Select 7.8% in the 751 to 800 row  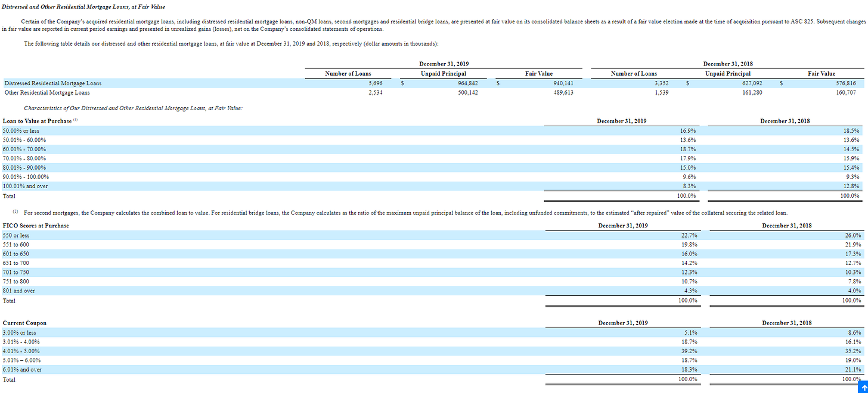tap(854, 282)
